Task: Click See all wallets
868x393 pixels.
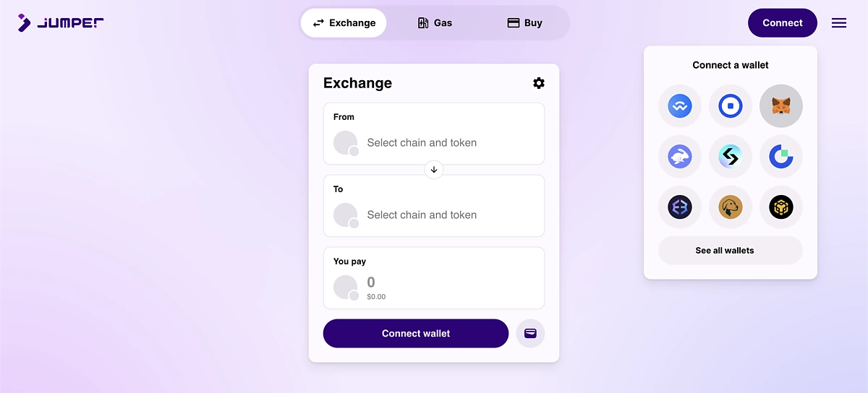Action: 731,251
